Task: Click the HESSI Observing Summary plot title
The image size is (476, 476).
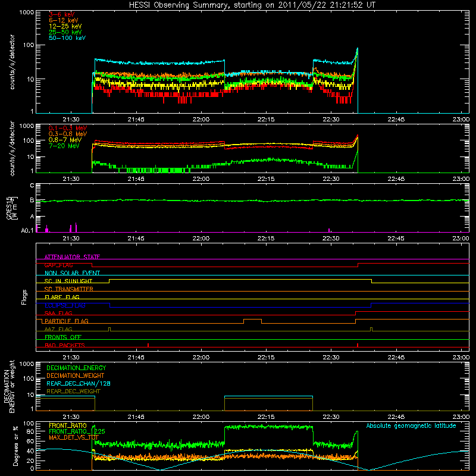Action: [252, 5]
